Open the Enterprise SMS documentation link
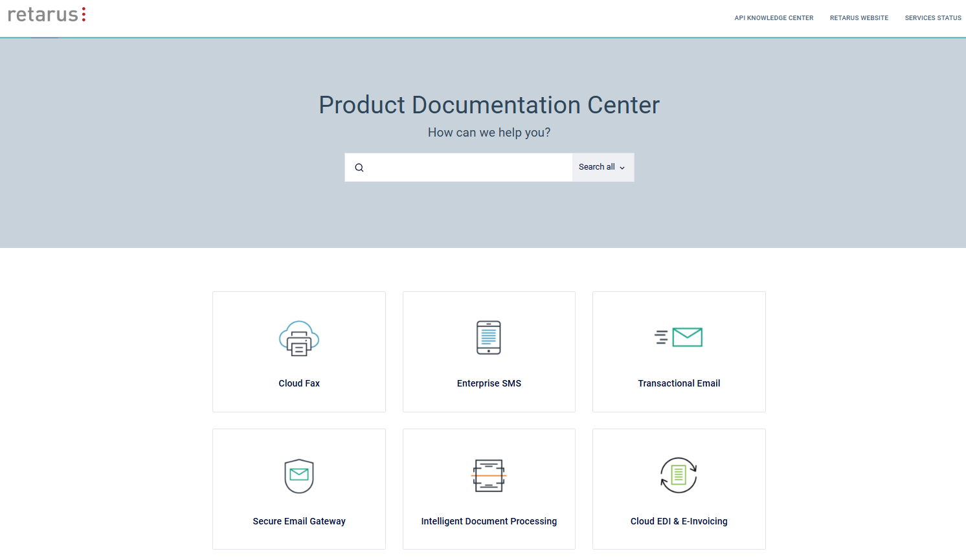 pyautogui.click(x=489, y=383)
